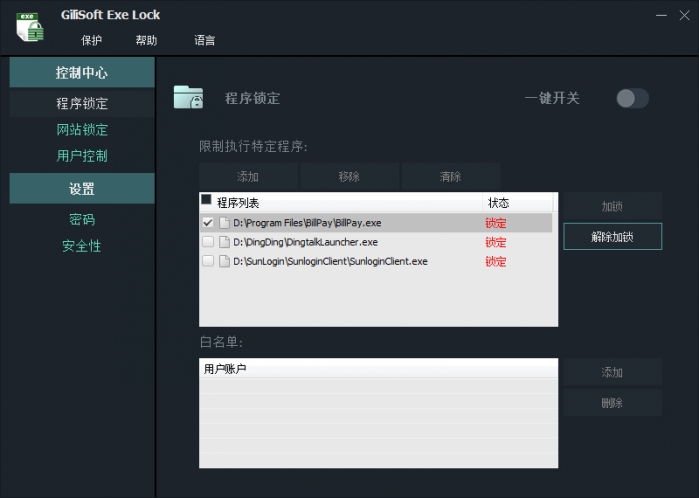Toggle the 一键开关 switch
The height and width of the screenshot is (498, 699).
632,98
